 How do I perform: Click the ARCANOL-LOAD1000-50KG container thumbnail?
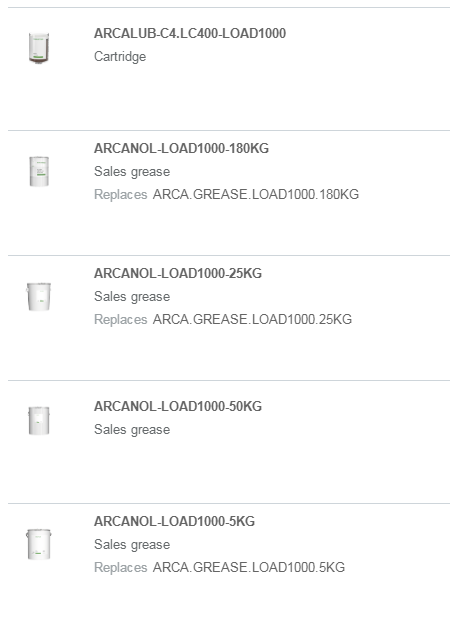39,421
